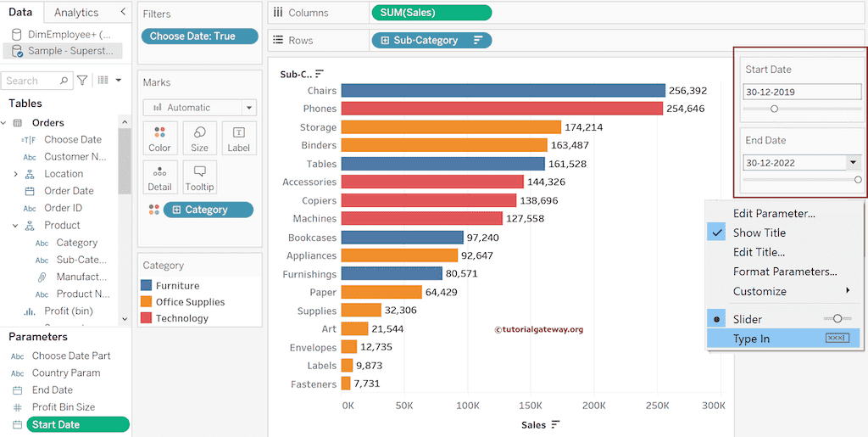The image size is (868, 437).
Task: Choose the Type In display option
Action: 751,339
